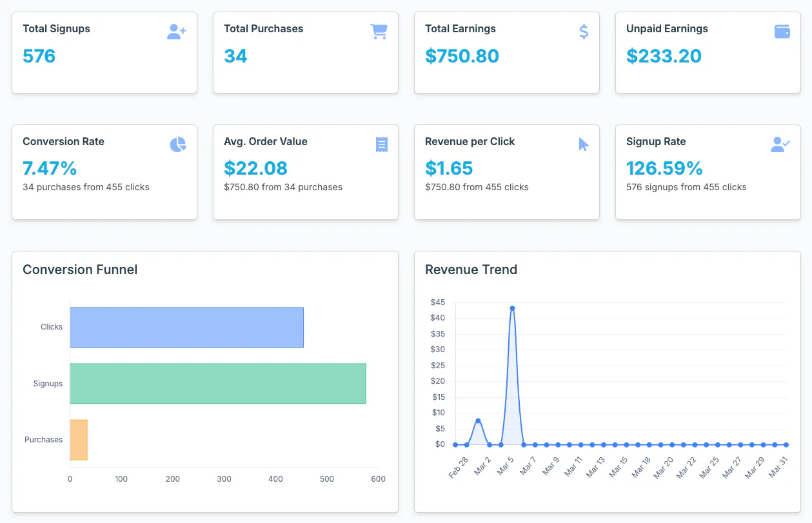Click '34 purchases from 455 clicks' text
Viewport: 812px width, 523px height.
tap(86, 188)
